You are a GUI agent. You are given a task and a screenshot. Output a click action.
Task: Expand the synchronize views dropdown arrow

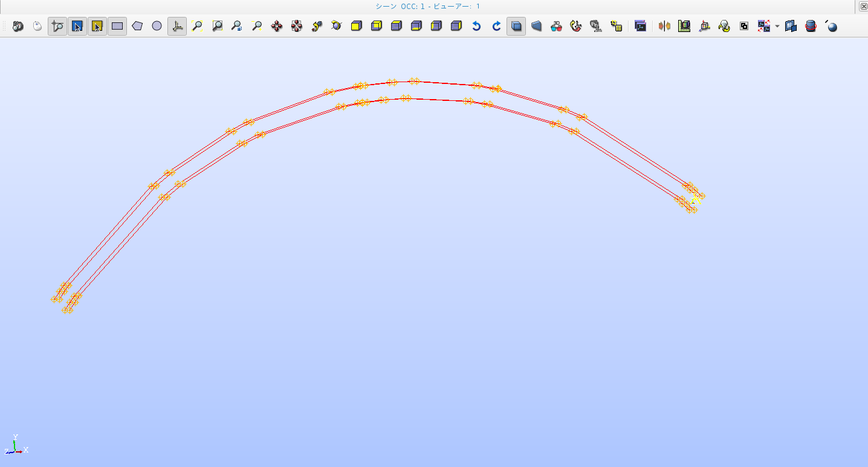pyautogui.click(x=777, y=26)
